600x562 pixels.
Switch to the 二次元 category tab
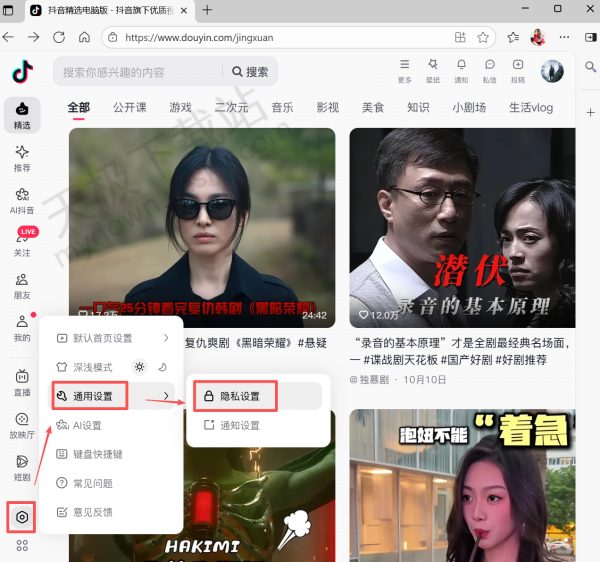point(231,107)
